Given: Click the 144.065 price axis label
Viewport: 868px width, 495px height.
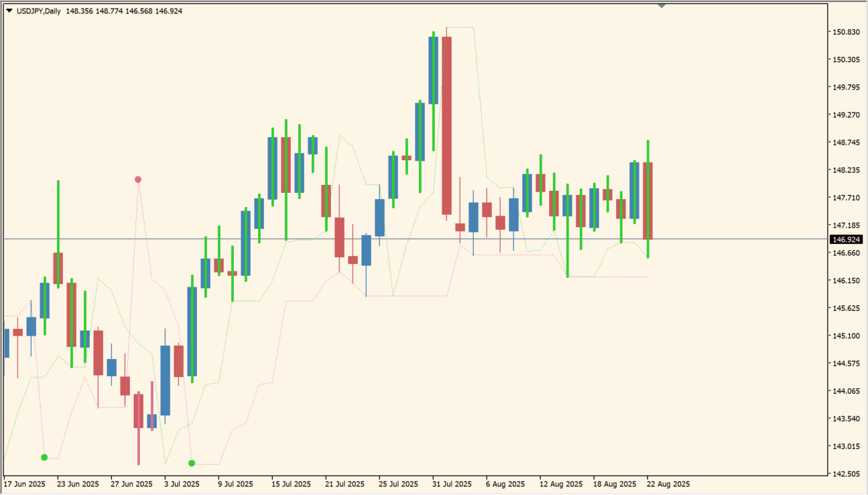Looking at the screenshot, I should click(846, 391).
